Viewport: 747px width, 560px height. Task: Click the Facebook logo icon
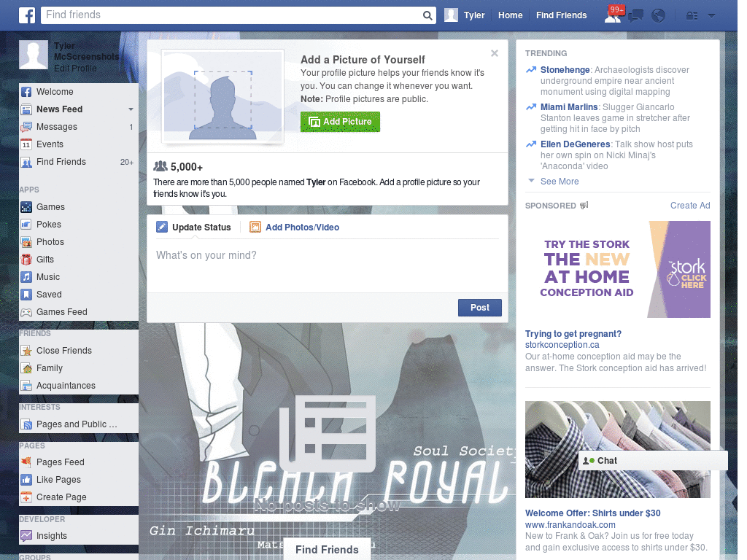(27, 15)
